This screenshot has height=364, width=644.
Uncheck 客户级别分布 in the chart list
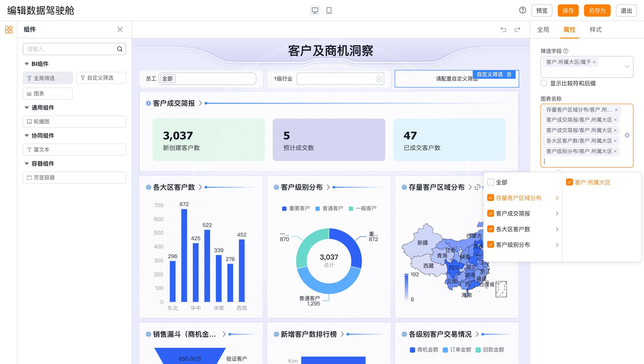click(x=491, y=245)
